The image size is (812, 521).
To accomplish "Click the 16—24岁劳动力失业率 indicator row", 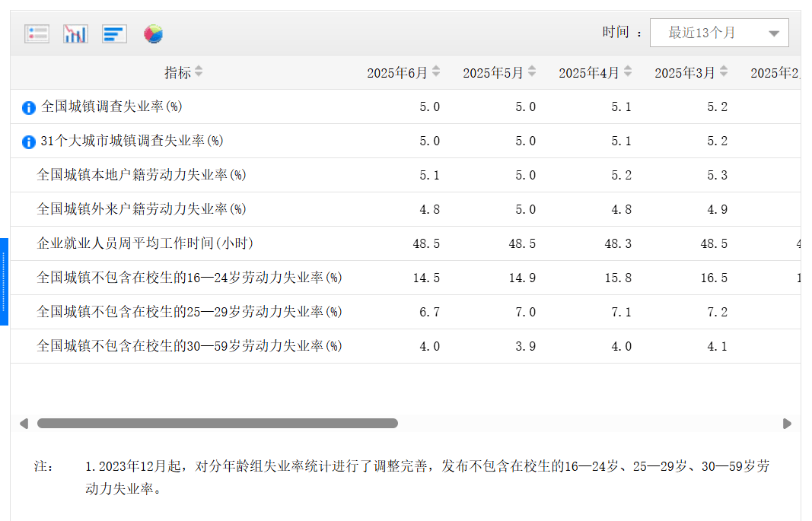I will tap(189, 278).
